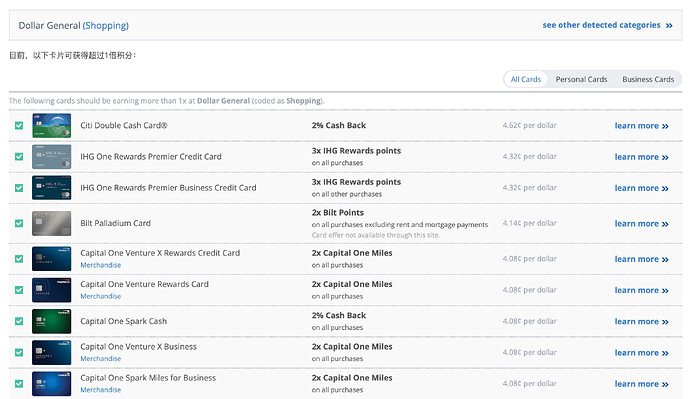Select the Capital One Venture X Business name
Image resolution: width=690 pixels, height=399 pixels.
tap(138, 347)
